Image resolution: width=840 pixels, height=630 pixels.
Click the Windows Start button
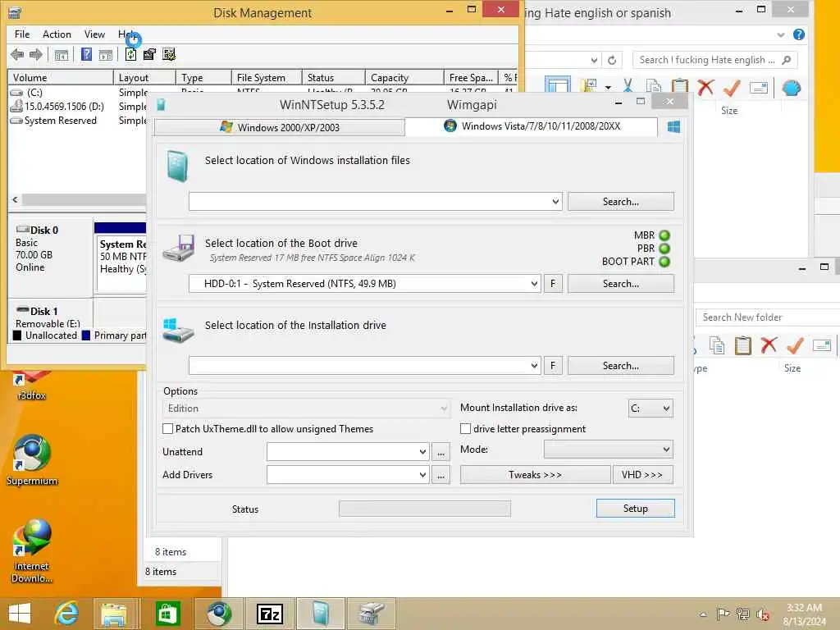pyautogui.click(x=20, y=614)
